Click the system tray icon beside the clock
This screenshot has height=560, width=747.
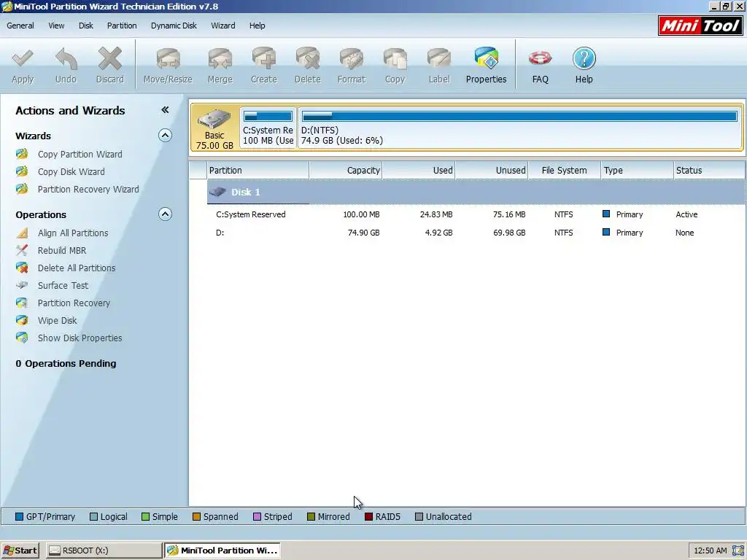tap(737, 551)
